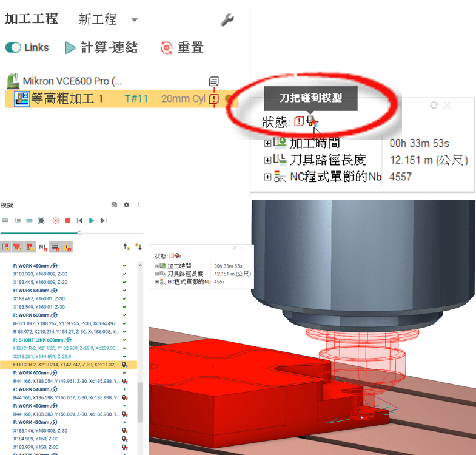Click the red circled X clear icon
This screenshot has width=476, height=455.
pyautogui.click(x=56, y=220)
